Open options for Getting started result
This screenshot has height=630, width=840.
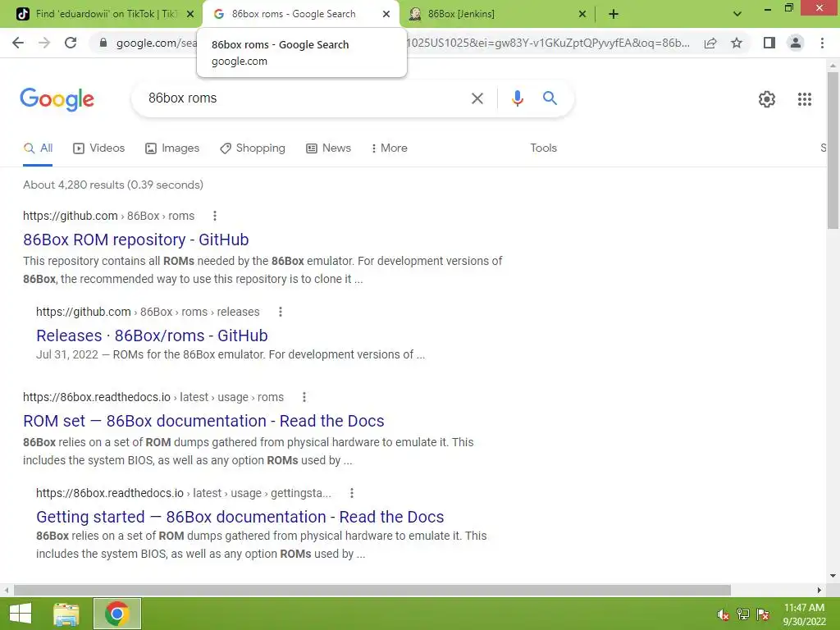pos(351,493)
